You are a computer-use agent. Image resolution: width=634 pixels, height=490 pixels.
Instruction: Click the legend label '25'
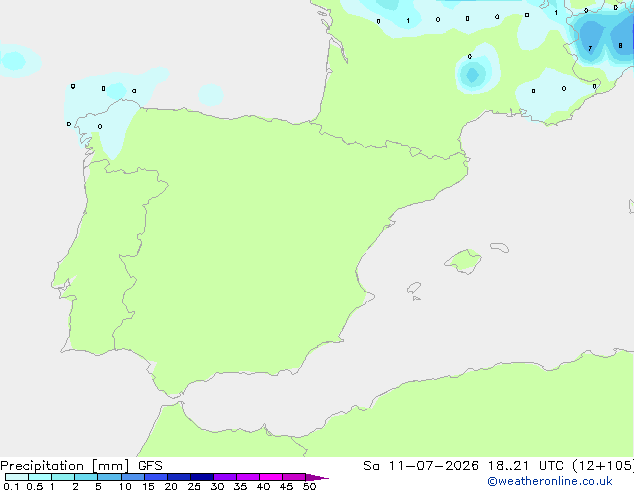click(194, 486)
